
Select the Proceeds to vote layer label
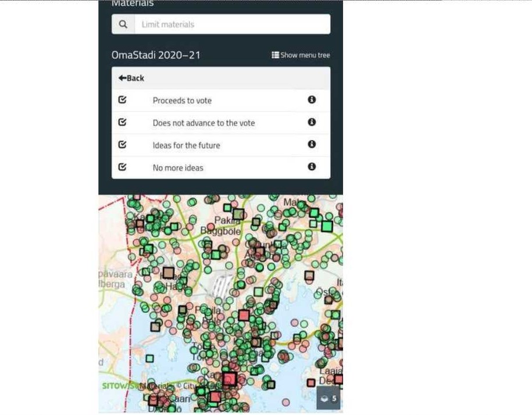(182, 101)
